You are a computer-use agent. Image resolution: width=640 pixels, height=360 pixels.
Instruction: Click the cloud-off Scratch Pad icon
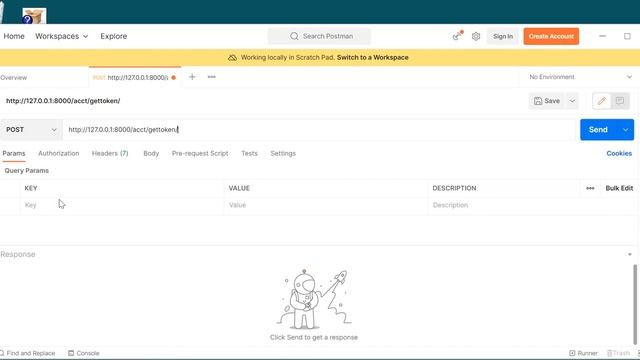232,58
